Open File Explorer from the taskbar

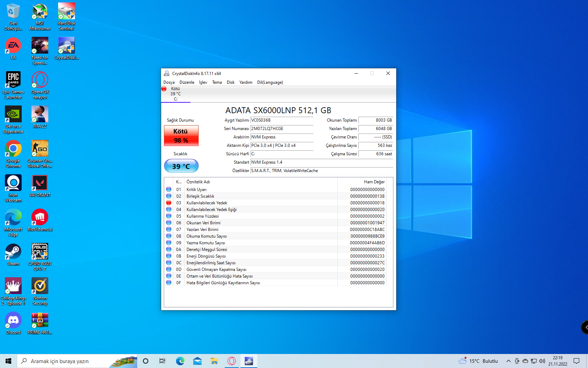(215, 361)
